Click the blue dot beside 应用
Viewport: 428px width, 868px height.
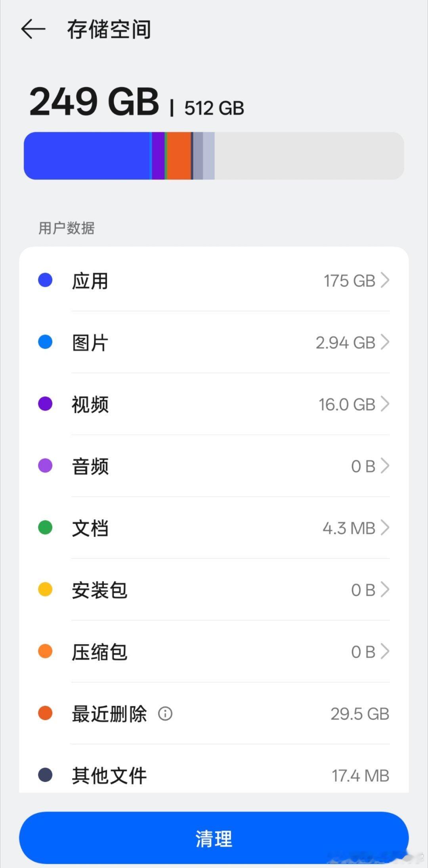tap(45, 280)
